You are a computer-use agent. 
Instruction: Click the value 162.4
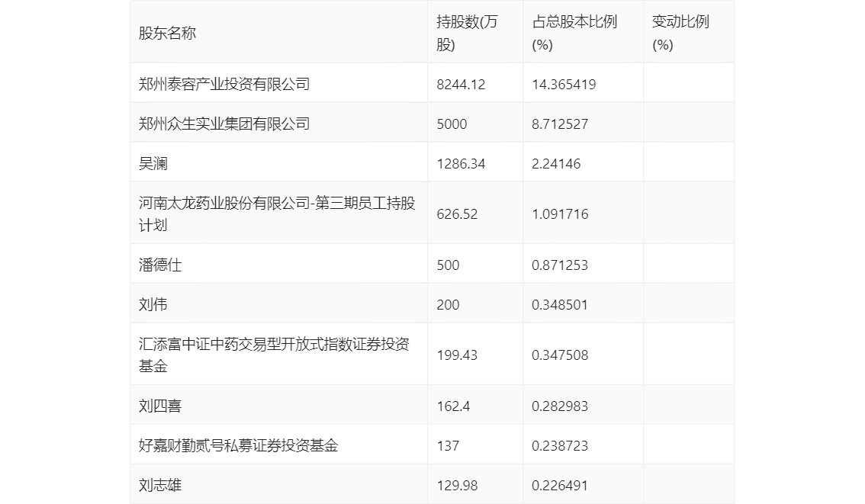(453, 406)
